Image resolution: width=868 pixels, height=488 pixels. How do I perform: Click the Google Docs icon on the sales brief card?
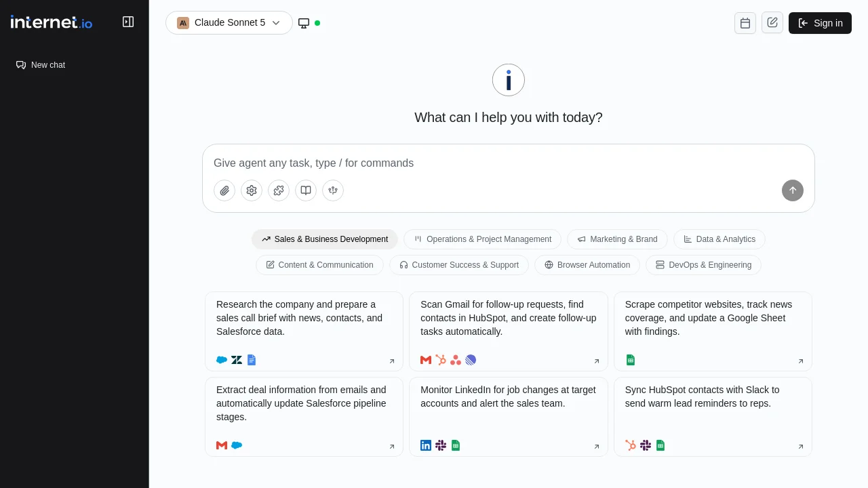pos(252,360)
